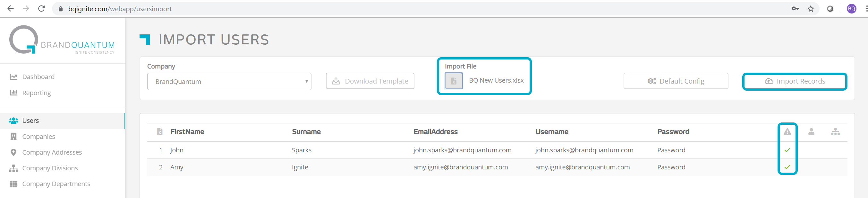
Task: Click the Users people icon
Action: [x=13, y=121]
